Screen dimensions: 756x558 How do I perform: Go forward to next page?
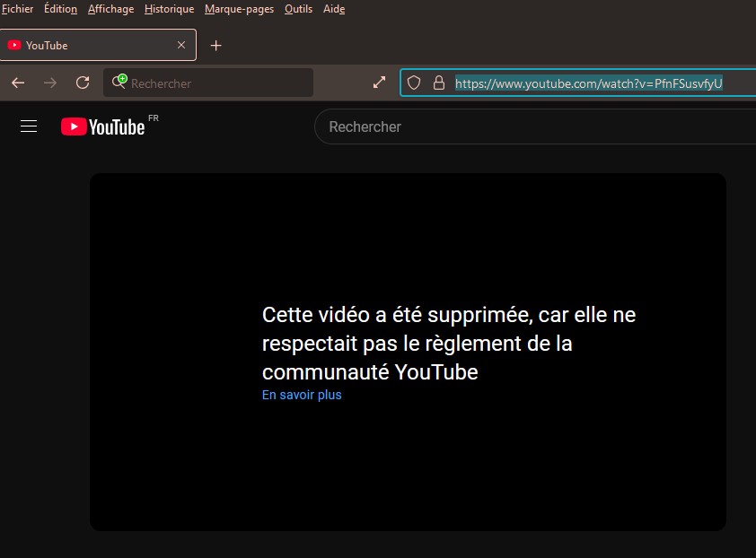point(50,83)
